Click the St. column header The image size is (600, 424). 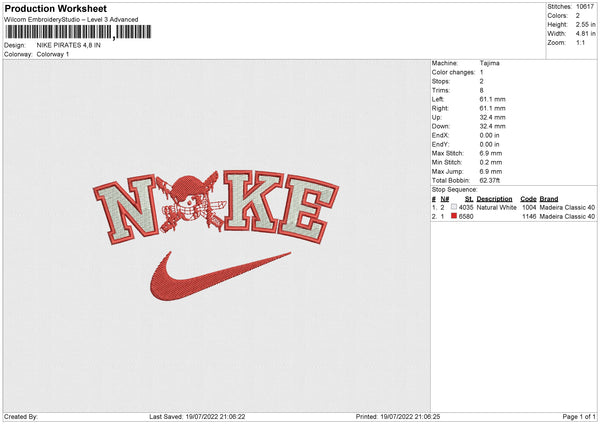469,199
